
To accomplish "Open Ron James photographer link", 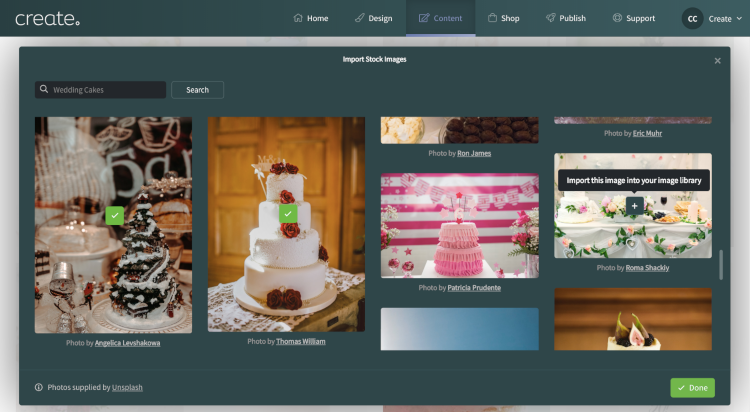I will click(x=474, y=153).
